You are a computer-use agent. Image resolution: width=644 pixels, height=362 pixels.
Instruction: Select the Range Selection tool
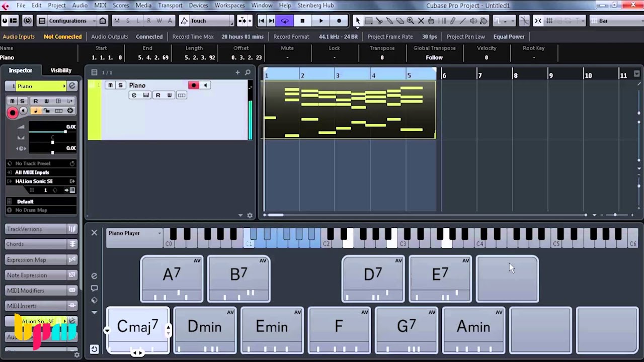[x=368, y=21]
